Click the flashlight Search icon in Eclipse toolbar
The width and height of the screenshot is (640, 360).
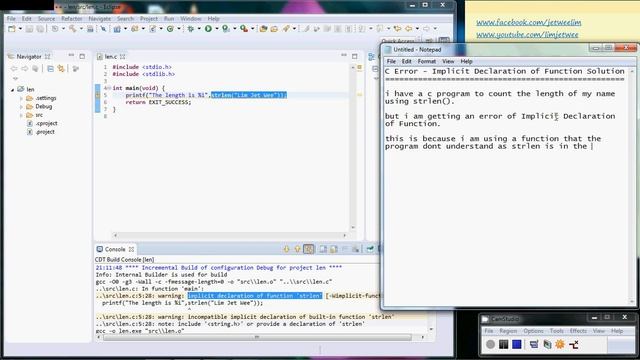click(x=286, y=29)
